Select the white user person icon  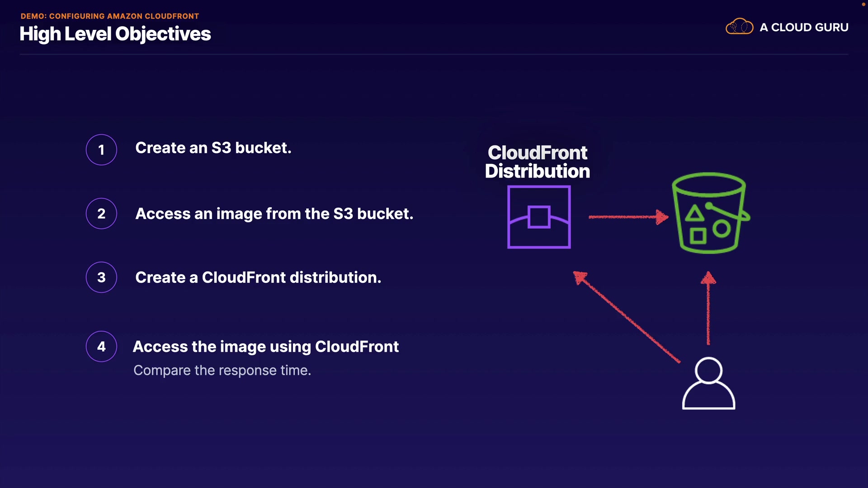(708, 383)
